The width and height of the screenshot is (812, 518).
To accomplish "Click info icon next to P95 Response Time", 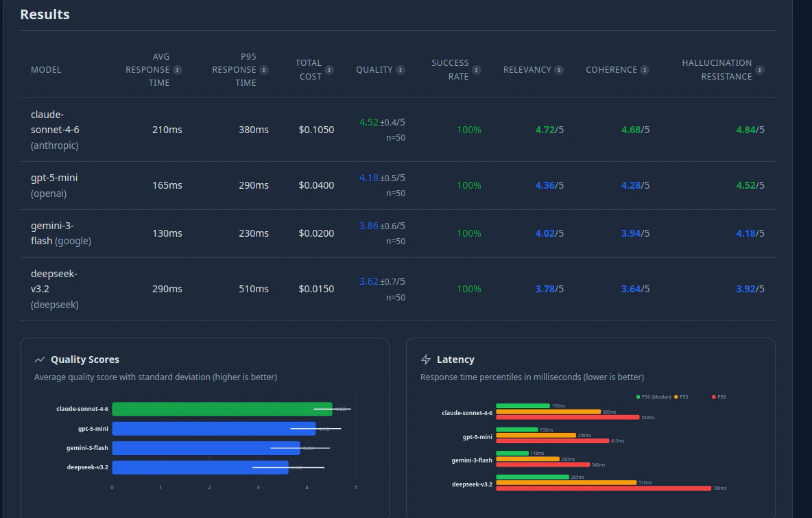I will [264, 70].
